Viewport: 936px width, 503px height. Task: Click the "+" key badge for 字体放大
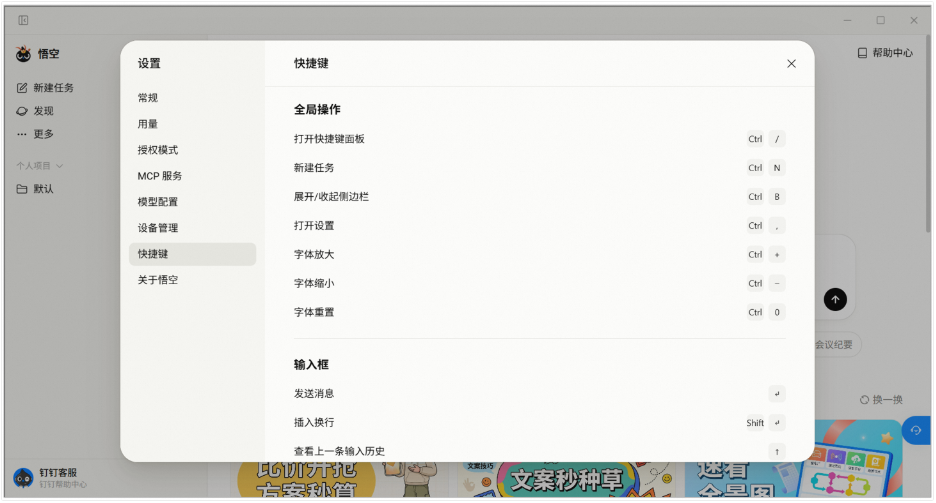[x=777, y=255]
